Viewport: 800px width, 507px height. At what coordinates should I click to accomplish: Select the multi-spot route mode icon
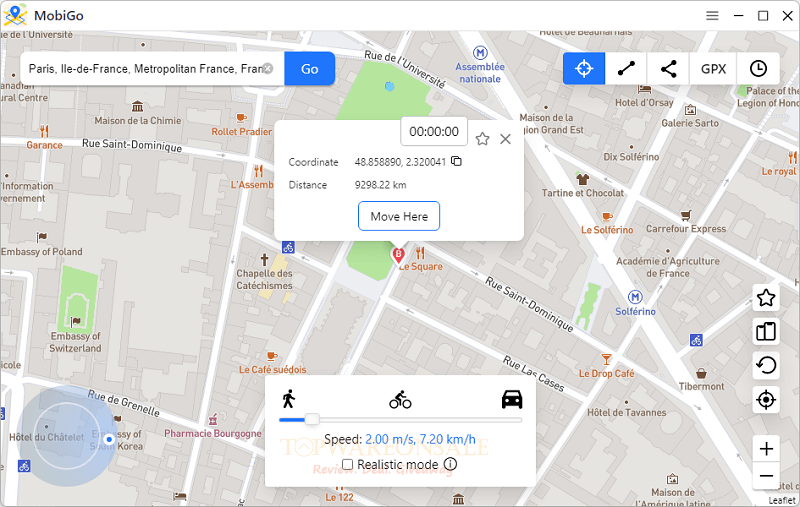point(668,68)
